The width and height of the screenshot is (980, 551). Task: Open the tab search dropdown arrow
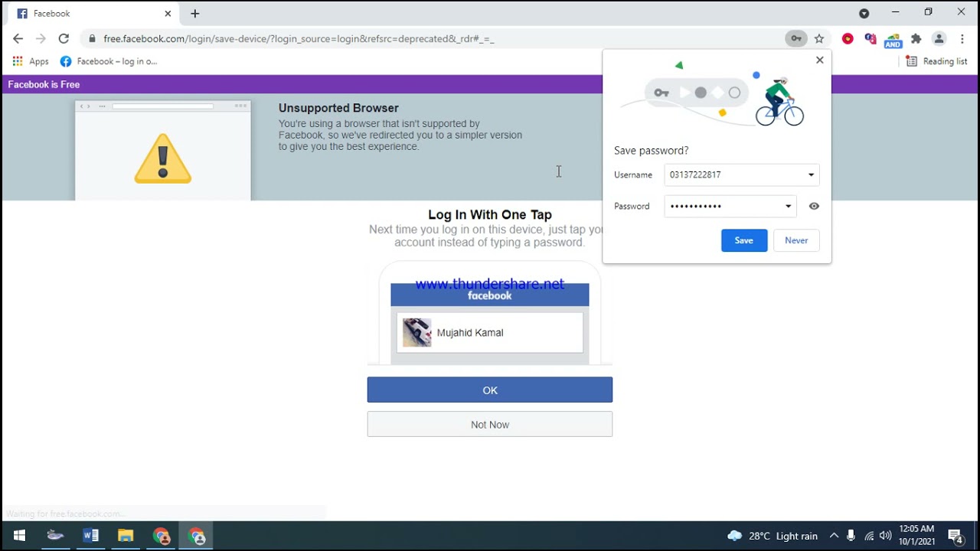864,13
